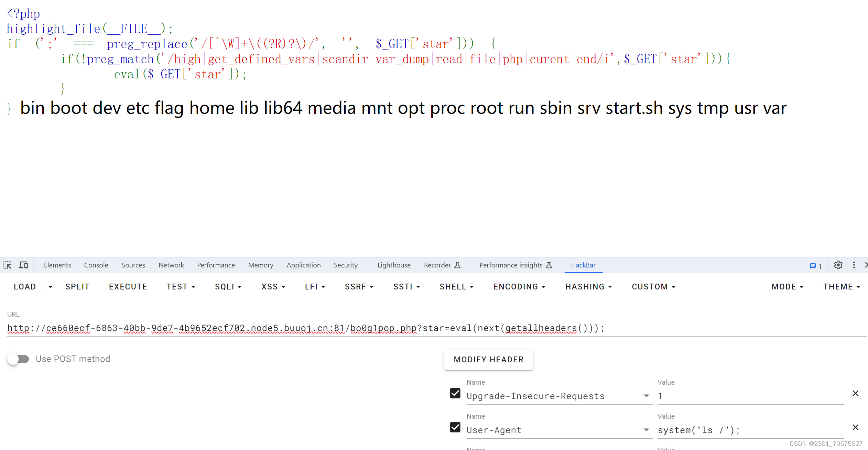Open the LOAD dropdown arrow
The height and width of the screenshot is (450, 868).
[x=51, y=287]
